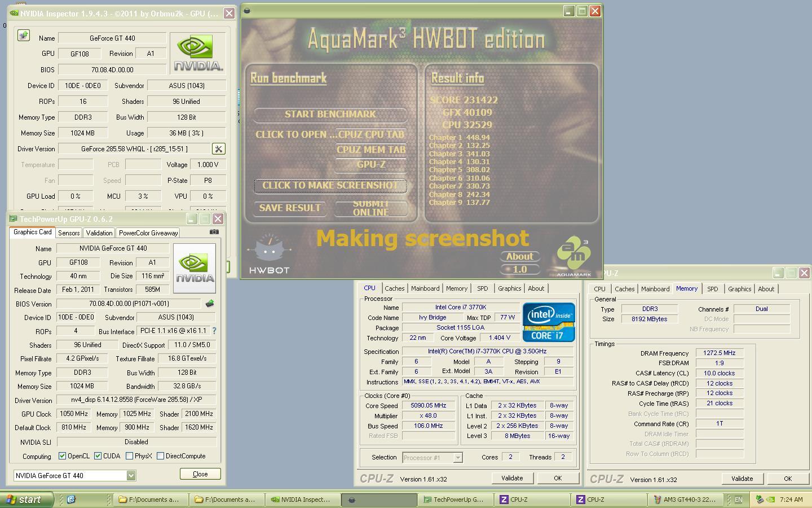Click the Multiplier x 48.0 value
Screen dimensions: 812x508
(x=429, y=415)
